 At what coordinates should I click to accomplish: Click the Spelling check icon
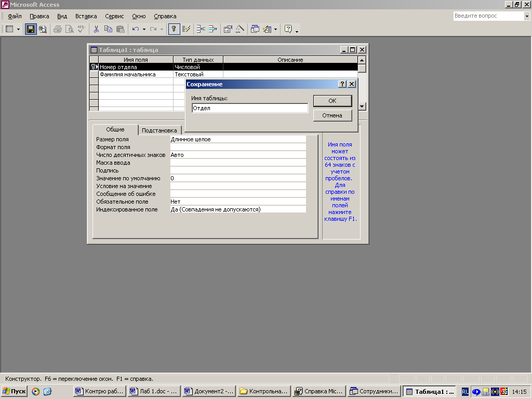[x=81, y=29]
